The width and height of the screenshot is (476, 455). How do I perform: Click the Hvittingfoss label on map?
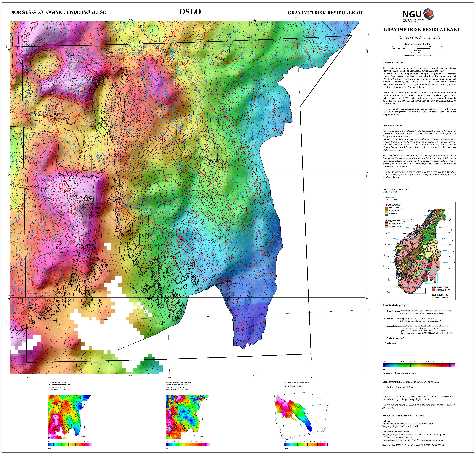coord(32,187)
